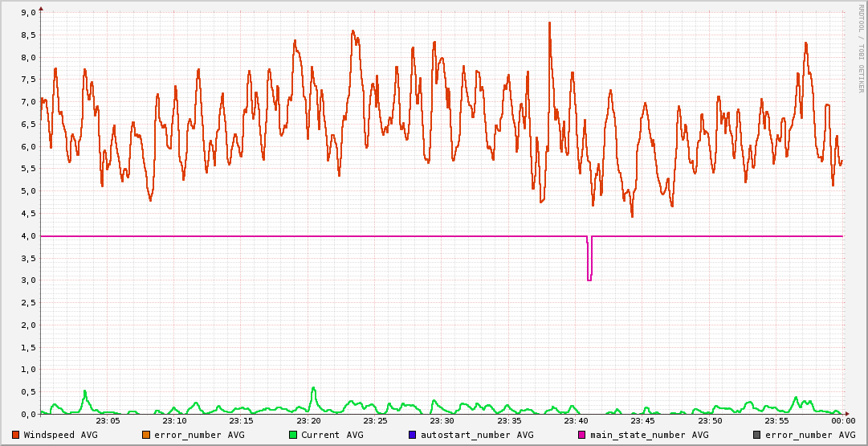Click the autostart_number AVG legend label
This screenshot has width=868, height=446.
pyautogui.click(x=477, y=435)
